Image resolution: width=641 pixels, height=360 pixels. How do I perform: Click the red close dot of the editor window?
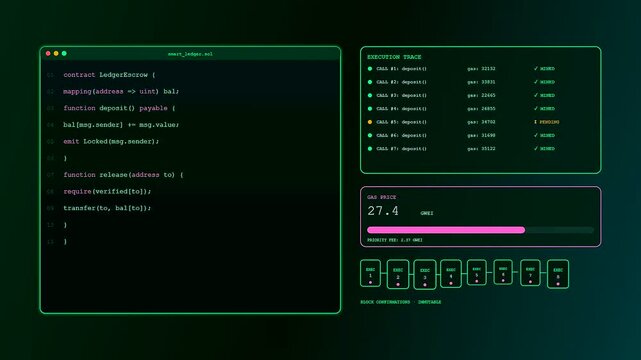(x=48, y=54)
